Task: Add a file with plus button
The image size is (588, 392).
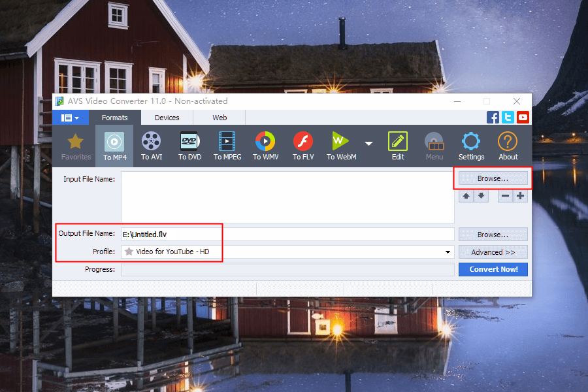Action: (520, 196)
